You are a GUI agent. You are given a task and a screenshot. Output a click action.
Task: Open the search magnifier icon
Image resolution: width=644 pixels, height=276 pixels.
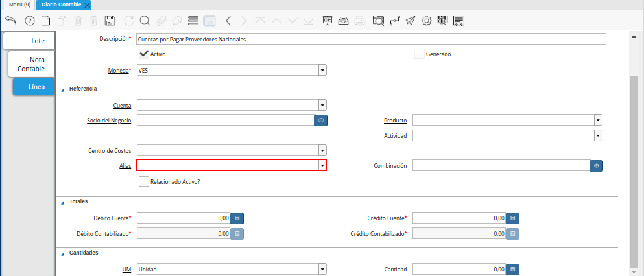point(145,21)
